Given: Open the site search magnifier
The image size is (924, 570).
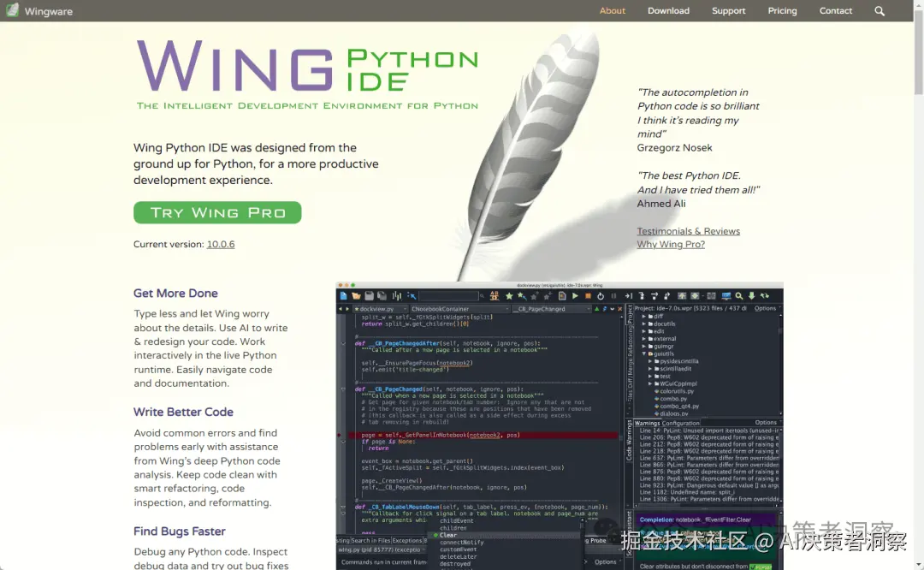Looking at the screenshot, I should coord(880,10).
